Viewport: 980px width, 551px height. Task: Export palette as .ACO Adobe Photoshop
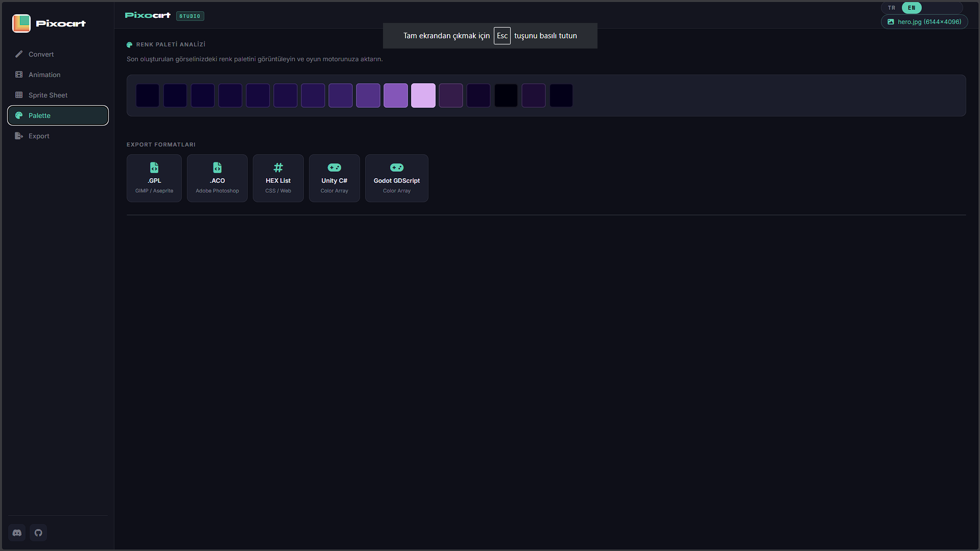click(217, 178)
